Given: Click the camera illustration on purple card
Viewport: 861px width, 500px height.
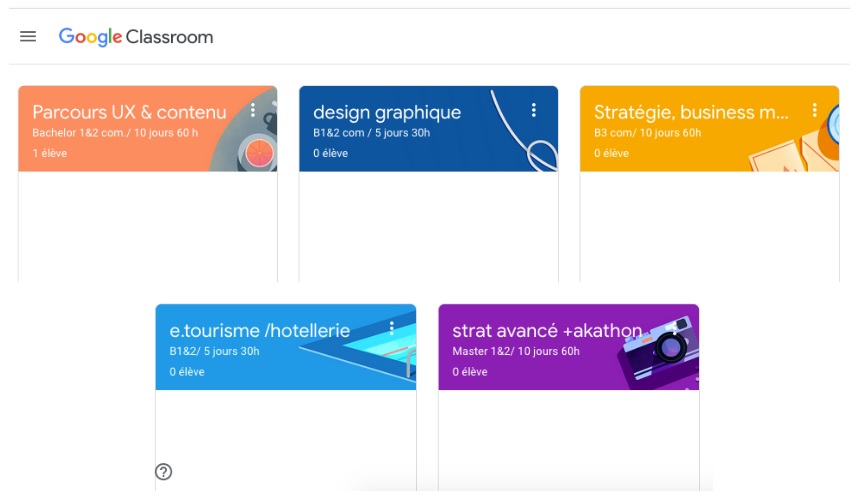Looking at the screenshot, I should 658,351.
